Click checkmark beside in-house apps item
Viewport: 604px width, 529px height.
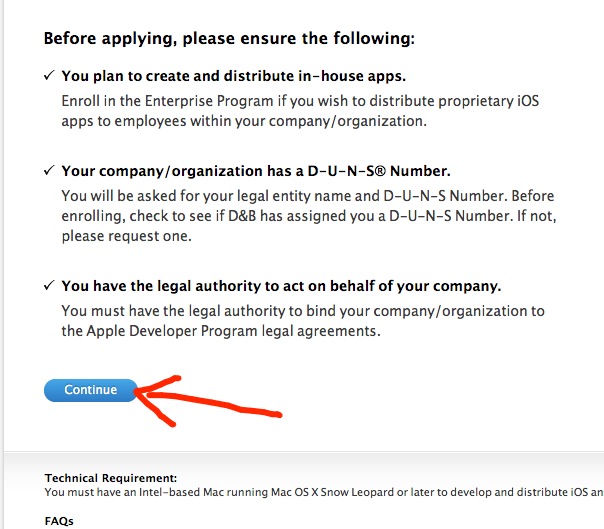(x=49, y=75)
